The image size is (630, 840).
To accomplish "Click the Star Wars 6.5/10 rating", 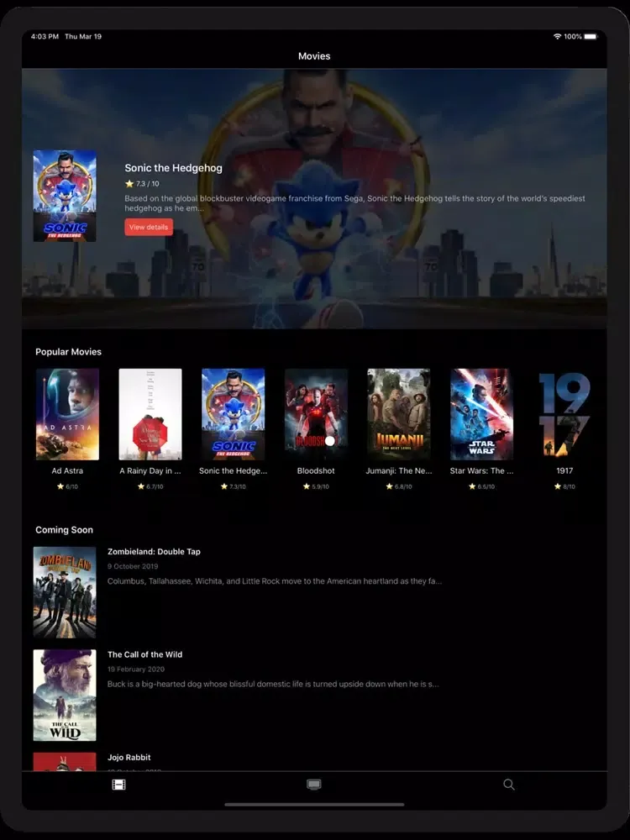I will point(481,486).
